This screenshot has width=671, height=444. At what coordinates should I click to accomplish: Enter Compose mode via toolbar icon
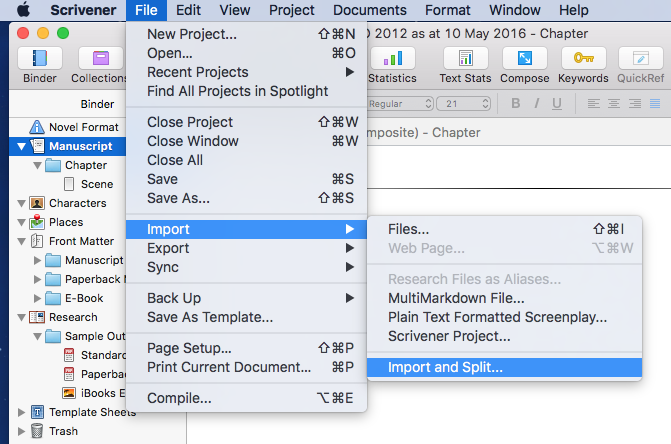(x=525, y=58)
